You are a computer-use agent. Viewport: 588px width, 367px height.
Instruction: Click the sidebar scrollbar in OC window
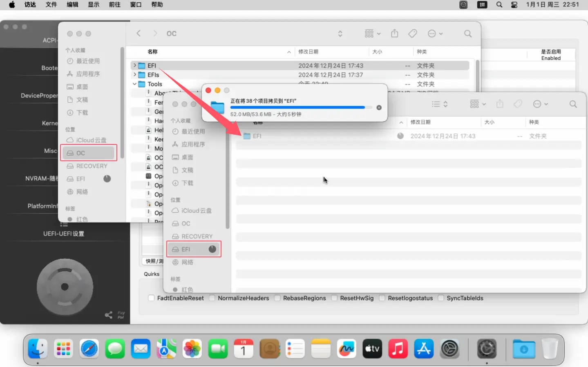click(122, 102)
